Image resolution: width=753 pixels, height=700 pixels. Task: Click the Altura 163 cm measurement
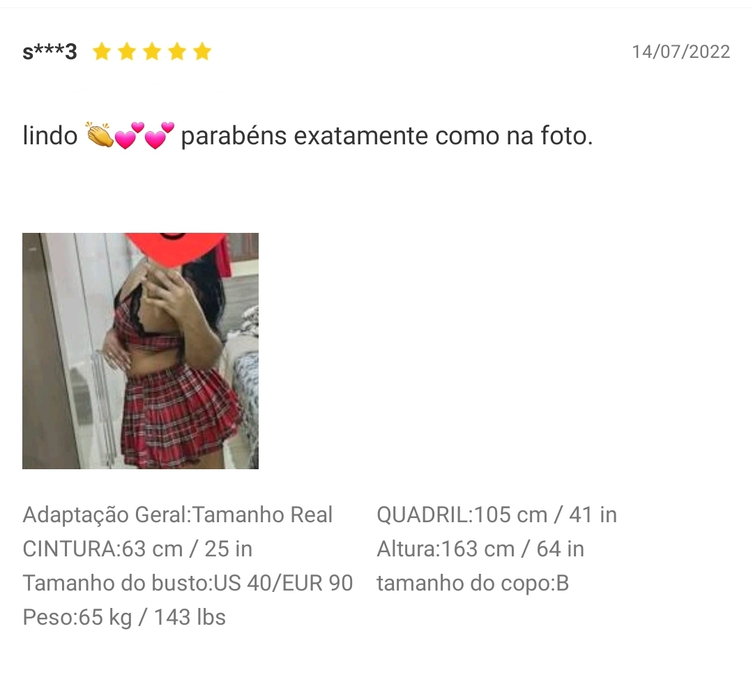coord(480,549)
